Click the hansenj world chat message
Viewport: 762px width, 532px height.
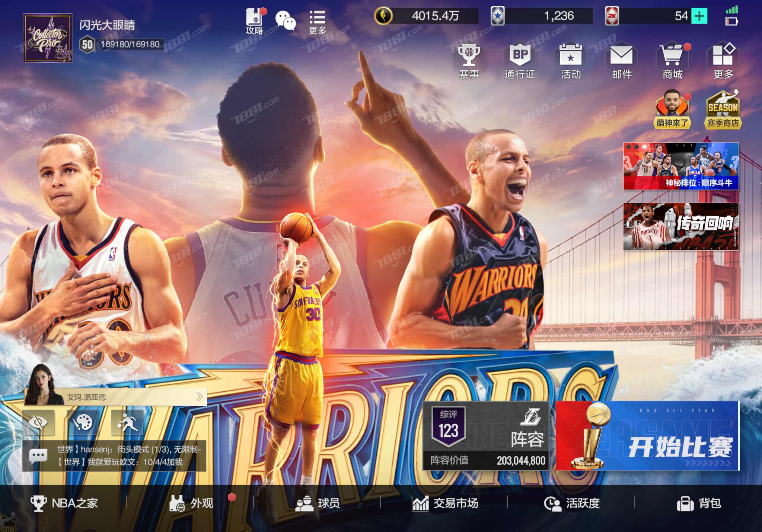(129, 449)
